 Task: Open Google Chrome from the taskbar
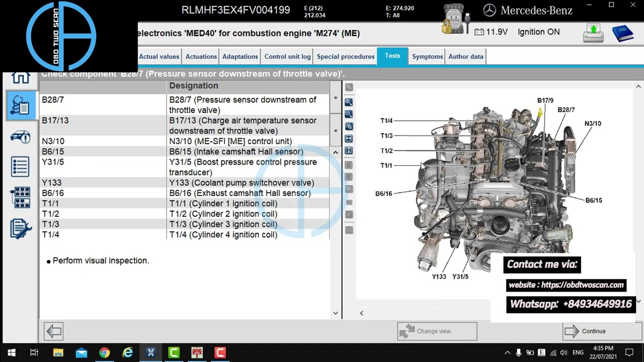pos(104,353)
